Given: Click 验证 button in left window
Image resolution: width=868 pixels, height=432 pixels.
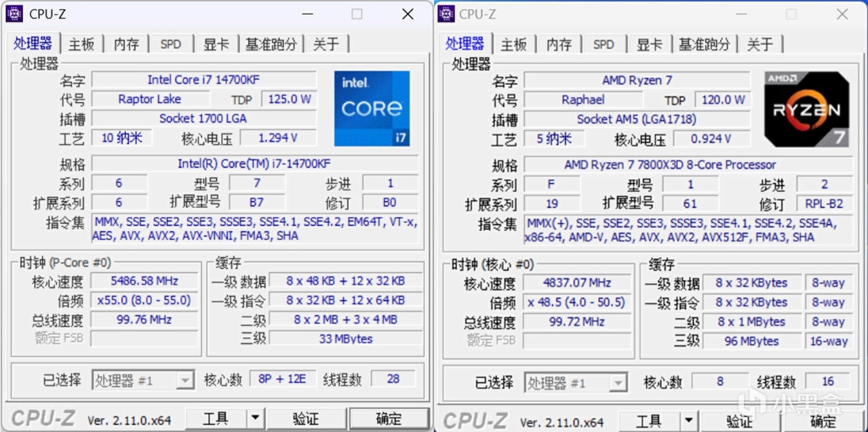Looking at the screenshot, I should pyautogui.click(x=307, y=418).
